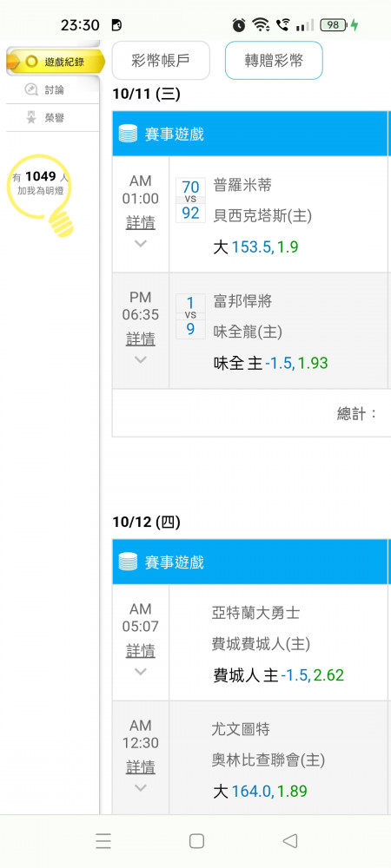
Task: Open 詳情 for 富邦悍將 vs 味全龍
Action: tap(141, 339)
